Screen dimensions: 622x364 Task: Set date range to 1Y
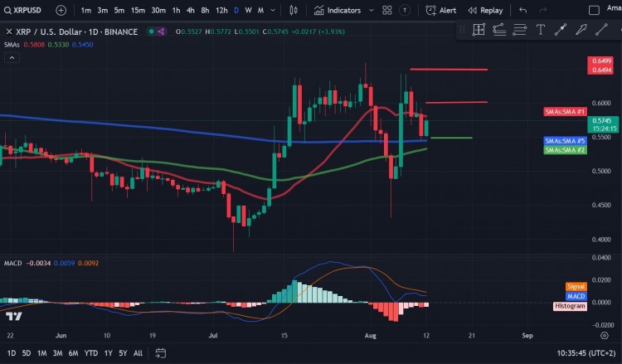pos(108,353)
